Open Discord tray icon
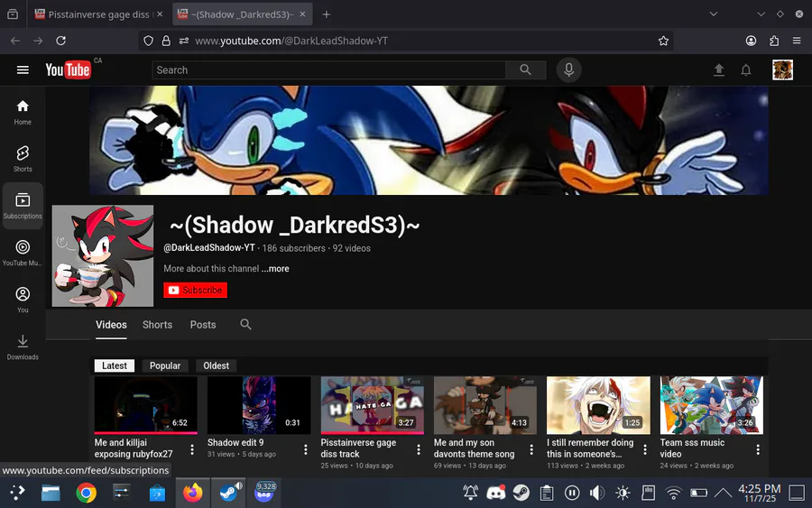 495,493
